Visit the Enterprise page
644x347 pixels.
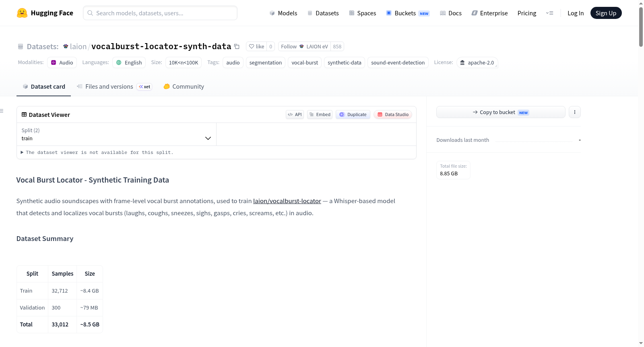489,13
